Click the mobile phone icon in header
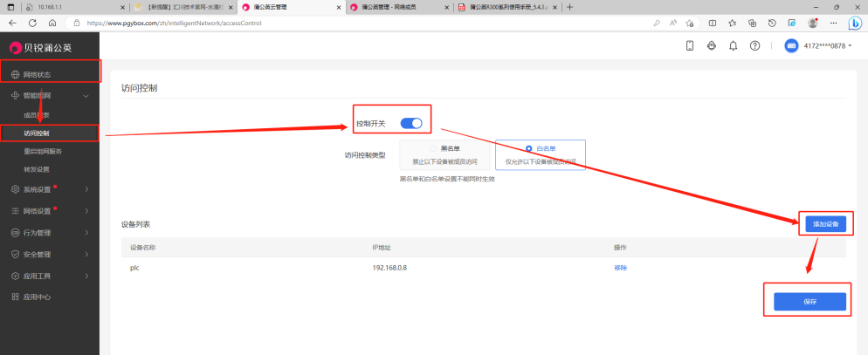 point(690,46)
